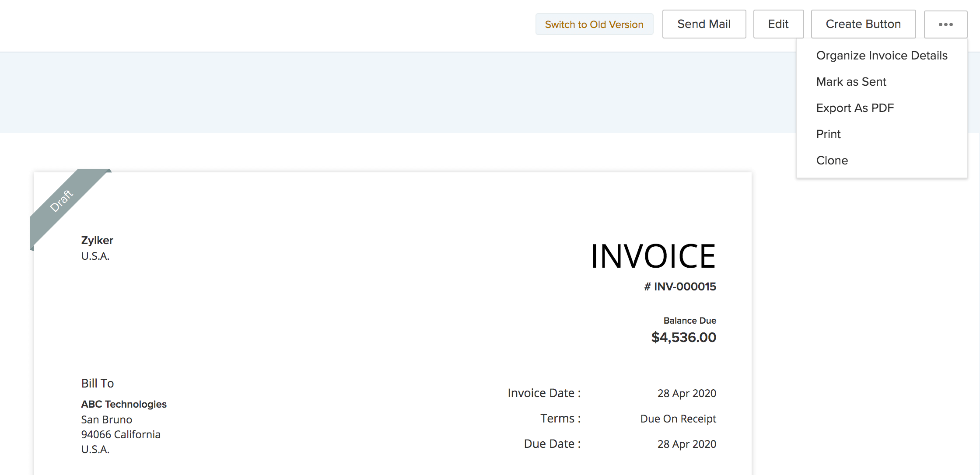
Task: Toggle invoice Edit mode
Action: pos(778,24)
